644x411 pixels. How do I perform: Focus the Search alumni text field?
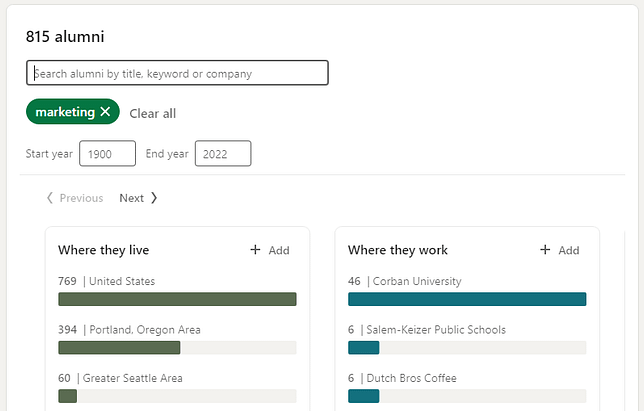177,73
